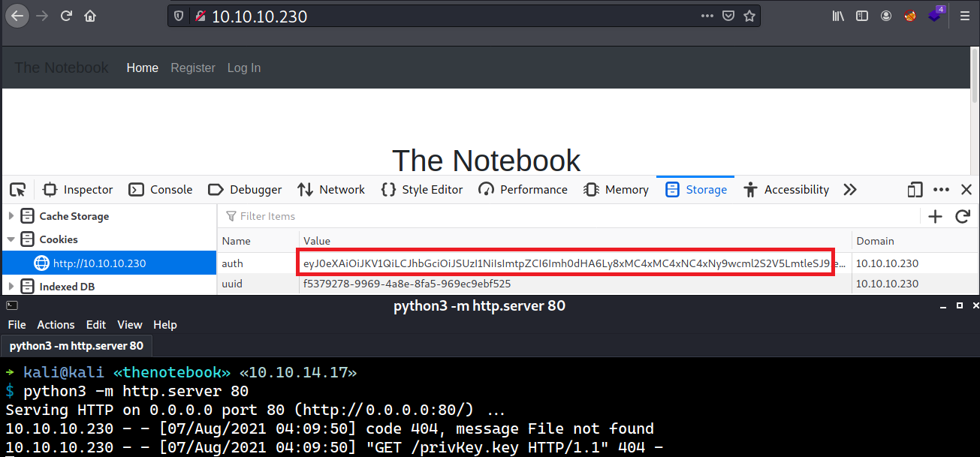Screen dimensions: 980x457
Task: Expand the Cache Storage tree node
Action: (x=11, y=216)
